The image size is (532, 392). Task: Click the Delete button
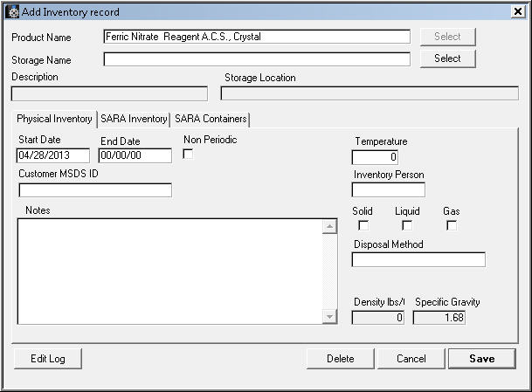click(x=340, y=359)
